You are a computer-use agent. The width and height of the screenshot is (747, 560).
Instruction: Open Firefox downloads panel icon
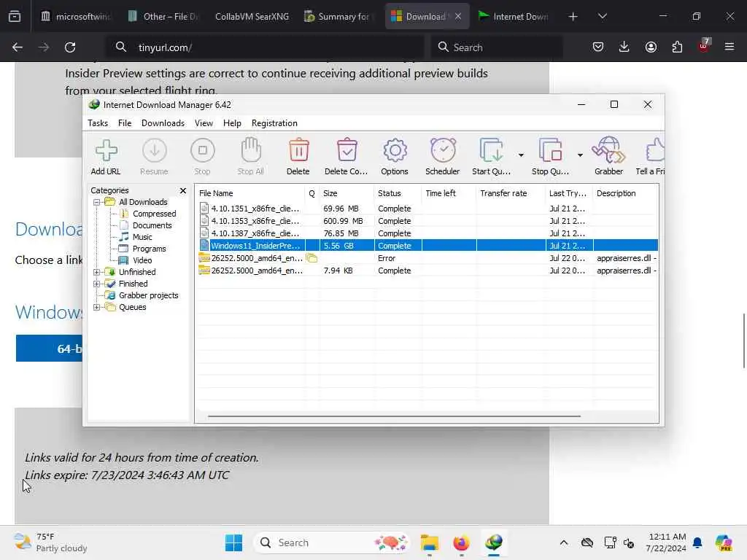[624, 47]
